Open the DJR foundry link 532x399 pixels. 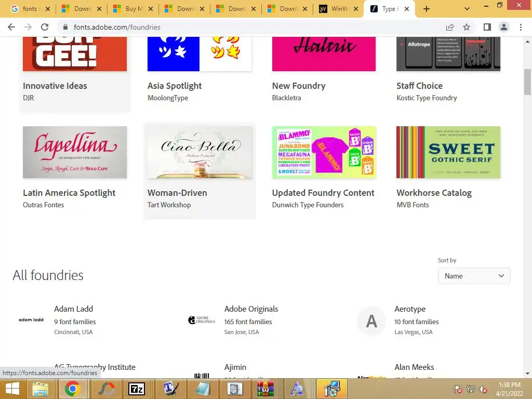28,98
